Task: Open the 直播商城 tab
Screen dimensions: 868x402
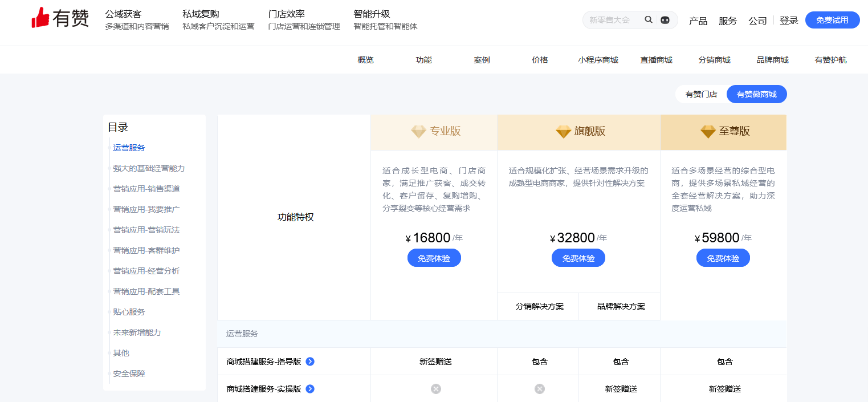Action: (656, 60)
